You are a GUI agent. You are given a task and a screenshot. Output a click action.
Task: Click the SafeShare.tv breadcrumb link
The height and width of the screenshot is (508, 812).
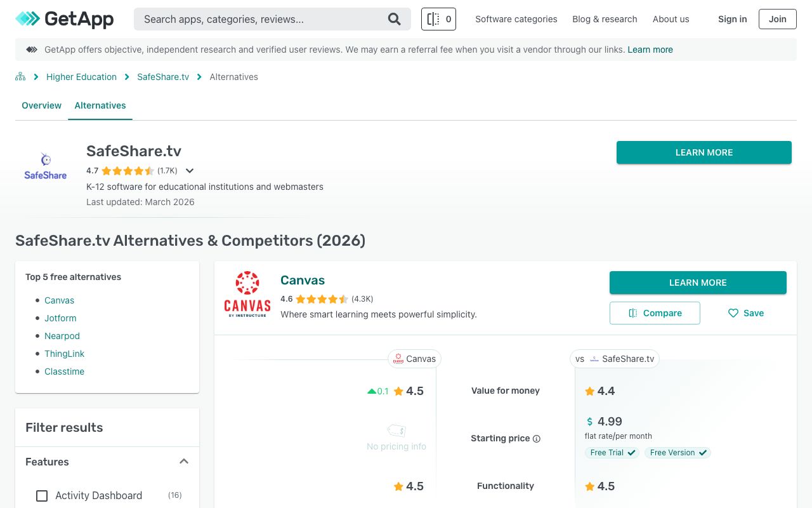tap(163, 77)
